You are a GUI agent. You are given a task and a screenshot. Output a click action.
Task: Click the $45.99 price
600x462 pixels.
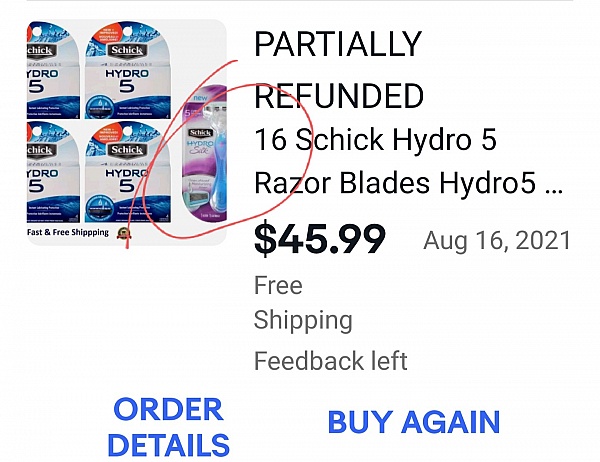[320, 239]
